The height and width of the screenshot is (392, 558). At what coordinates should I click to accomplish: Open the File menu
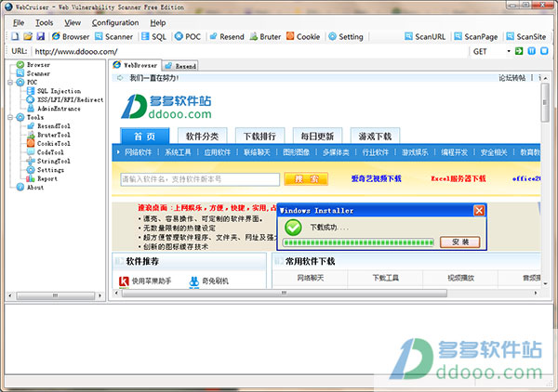pos(19,22)
